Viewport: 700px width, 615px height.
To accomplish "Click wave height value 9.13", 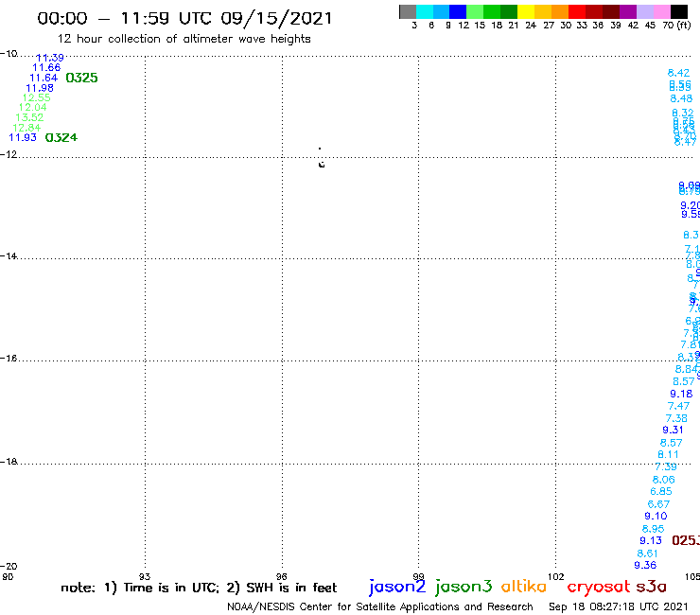I will click(x=651, y=540).
